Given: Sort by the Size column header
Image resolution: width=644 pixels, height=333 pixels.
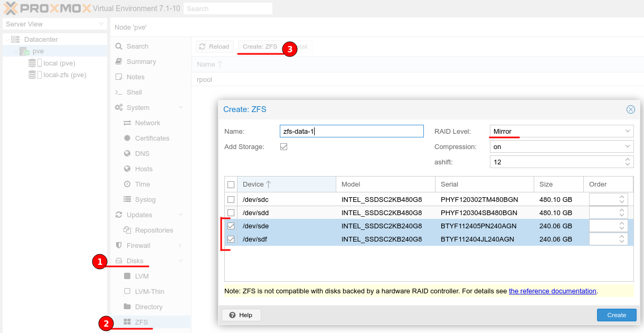Looking at the screenshot, I should [558, 184].
